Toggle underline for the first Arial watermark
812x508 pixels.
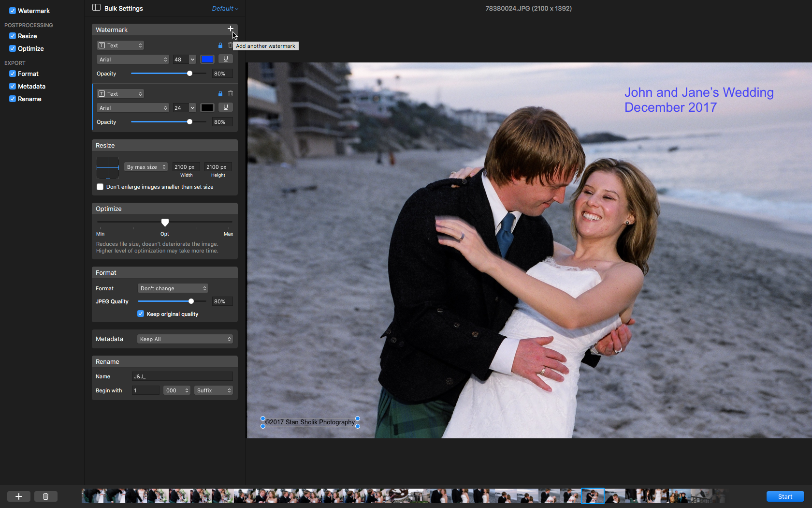pos(225,59)
